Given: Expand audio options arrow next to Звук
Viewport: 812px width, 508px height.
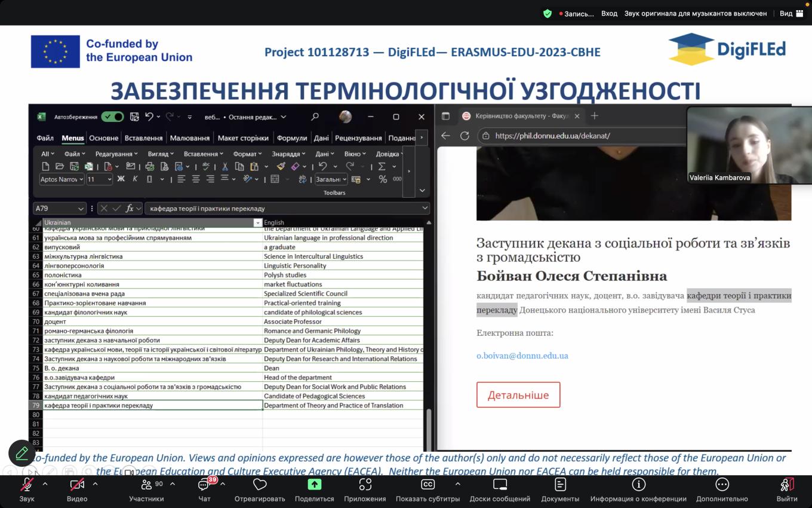Looking at the screenshot, I should 45,484.
